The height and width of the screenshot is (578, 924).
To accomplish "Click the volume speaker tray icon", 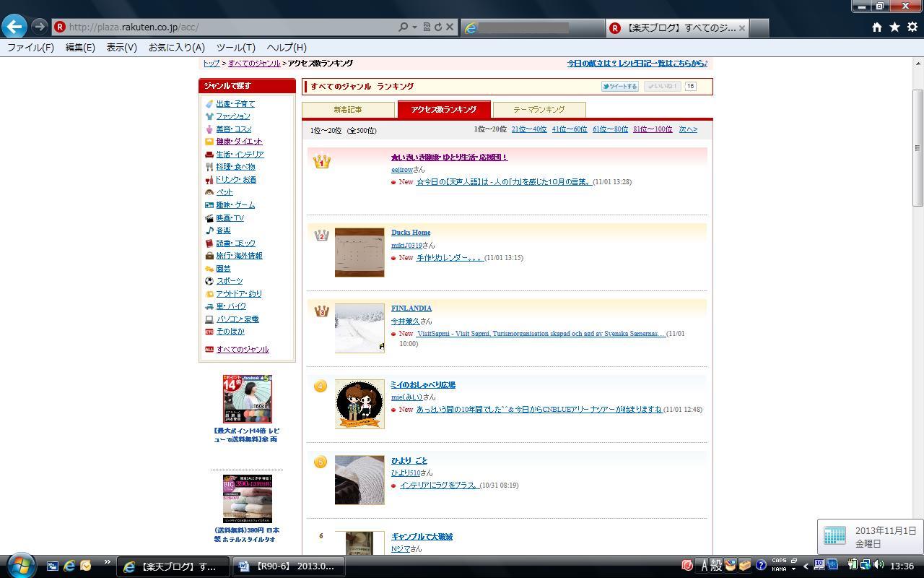I will pos(878,565).
